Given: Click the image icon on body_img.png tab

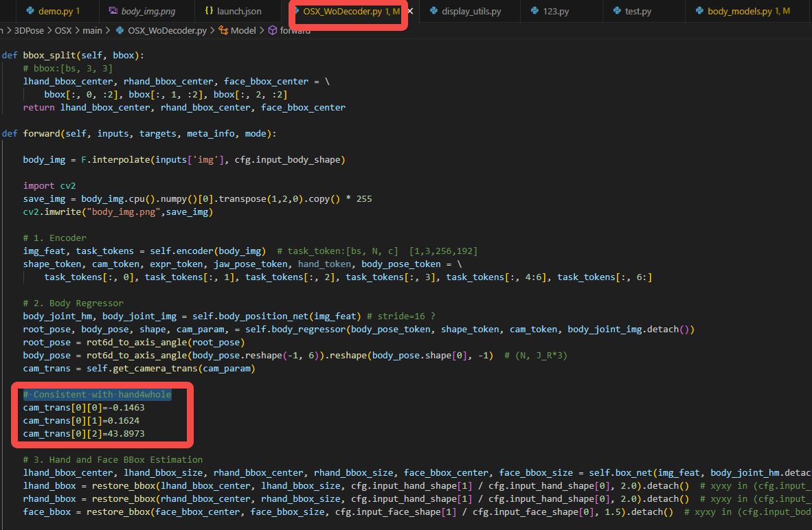Looking at the screenshot, I should (x=113, y=10).
